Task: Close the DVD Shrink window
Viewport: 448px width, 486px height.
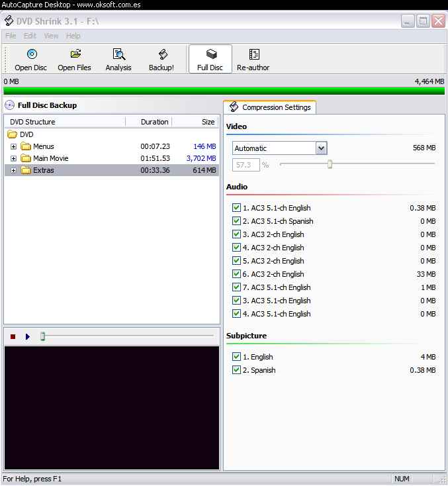Action: click(x=438, y=21)
